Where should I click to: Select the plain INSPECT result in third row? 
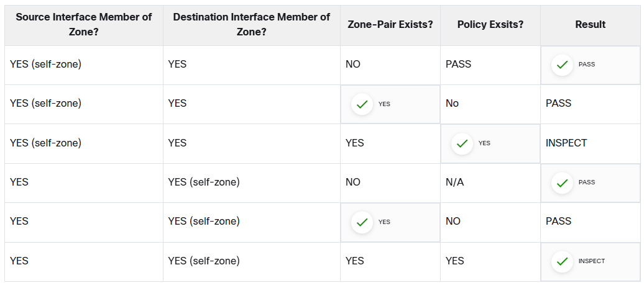point(566,143)
